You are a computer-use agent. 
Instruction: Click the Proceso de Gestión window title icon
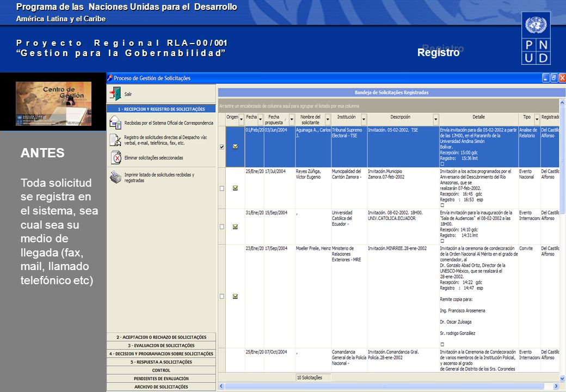(x=110, y=78)
